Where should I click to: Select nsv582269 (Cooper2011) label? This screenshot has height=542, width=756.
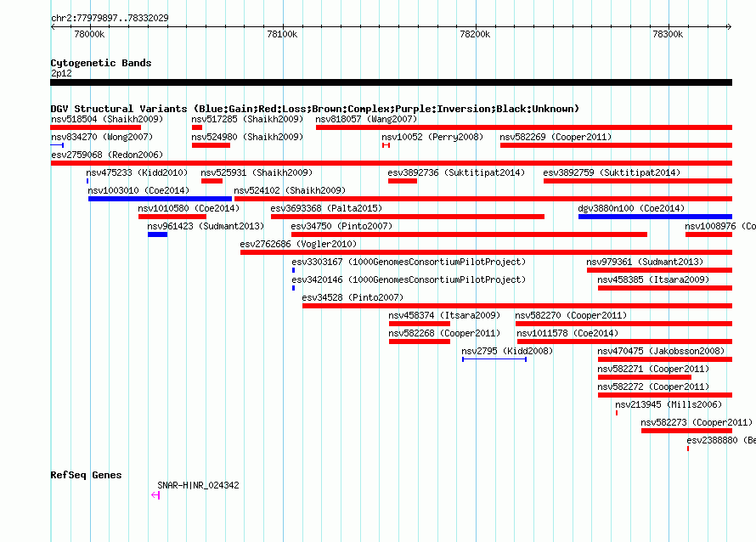point(556,137)
